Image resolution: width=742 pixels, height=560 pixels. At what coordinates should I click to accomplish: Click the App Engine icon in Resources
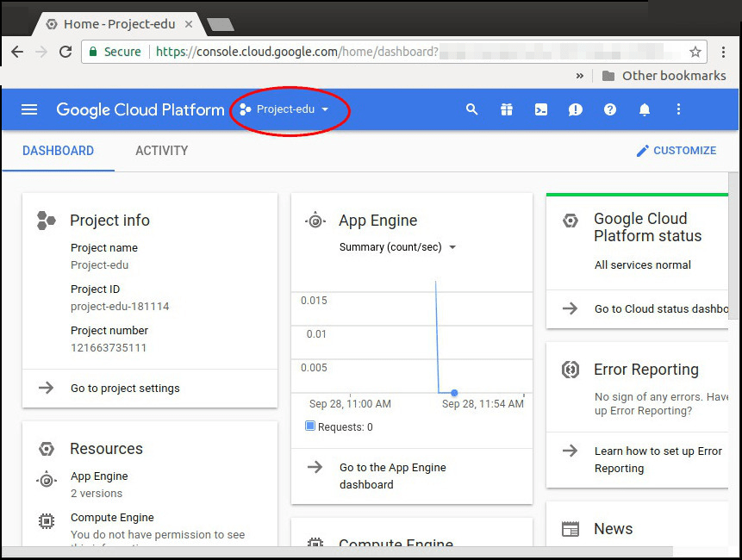click(47, 481)
